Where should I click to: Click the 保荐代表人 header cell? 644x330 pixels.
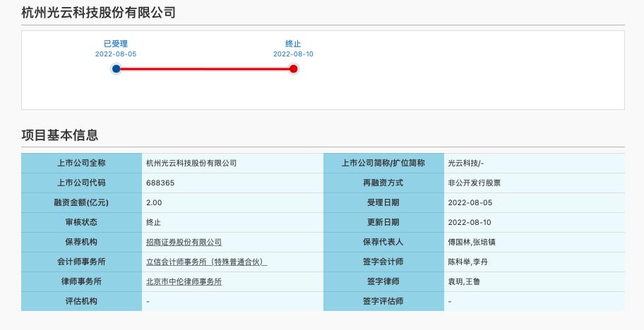click(x=383, y=242)
